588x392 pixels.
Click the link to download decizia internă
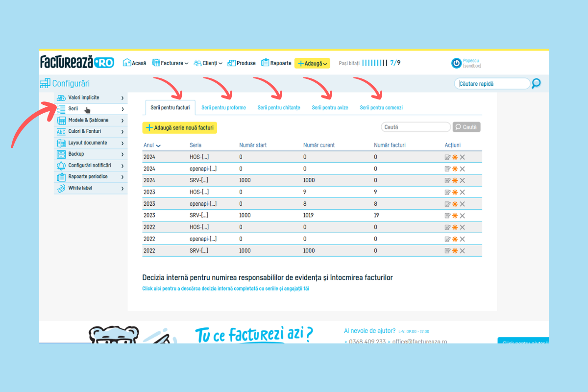tap(225, 289)
